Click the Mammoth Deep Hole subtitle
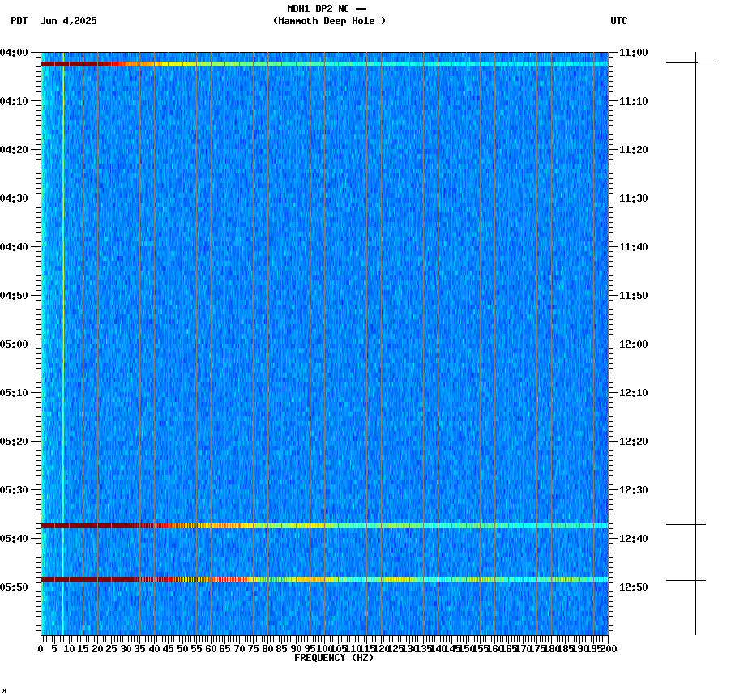This screenshot has width=731, height=700. point(329,22)
